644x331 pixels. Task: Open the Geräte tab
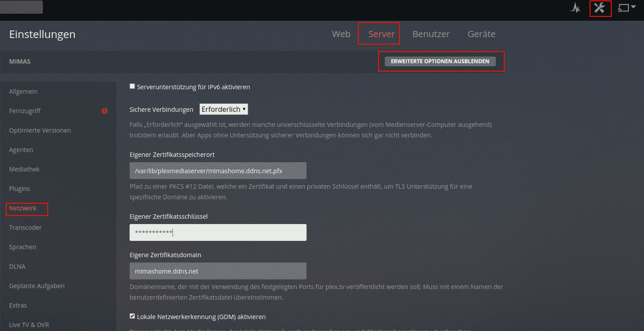click(481, 34)
